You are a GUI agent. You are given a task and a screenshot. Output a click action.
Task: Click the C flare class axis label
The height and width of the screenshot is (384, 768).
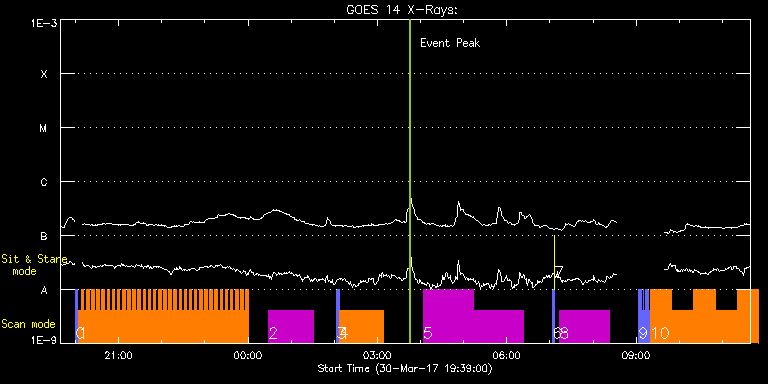44,182
